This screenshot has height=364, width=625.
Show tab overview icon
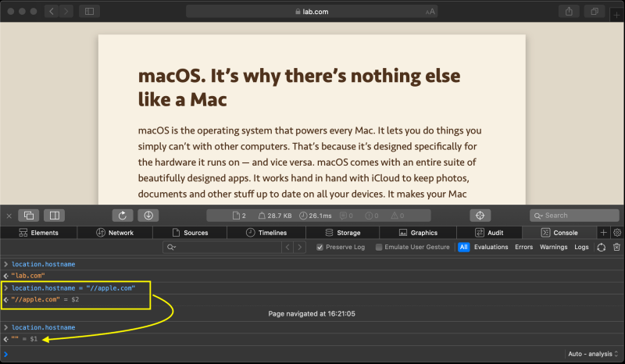595,11
